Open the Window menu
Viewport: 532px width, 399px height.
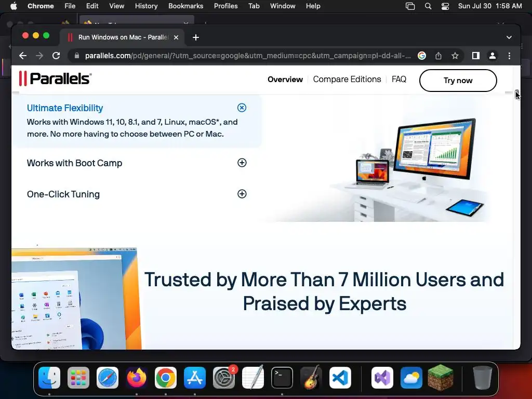[283, 6]
